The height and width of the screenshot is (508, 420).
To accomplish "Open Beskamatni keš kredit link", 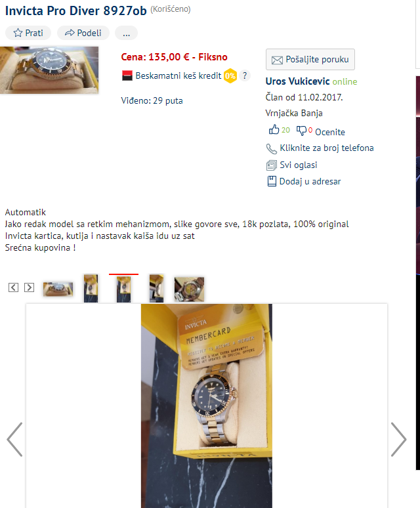I will click(x=178, y=76).
